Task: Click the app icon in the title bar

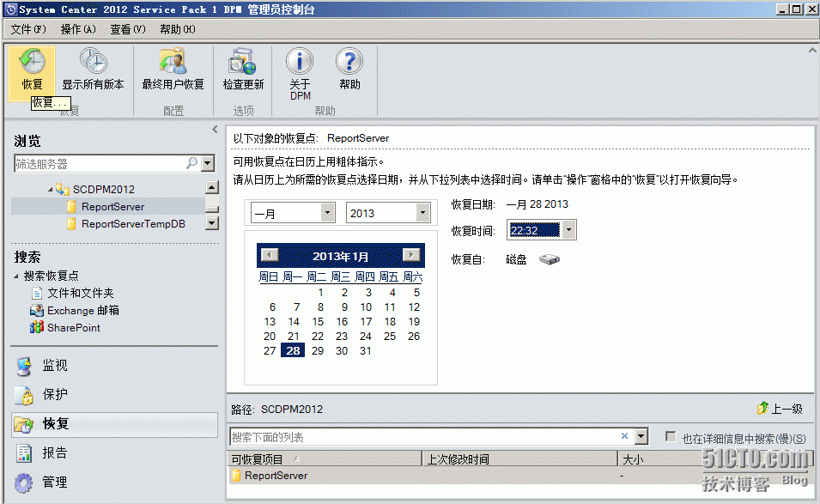Action: pyautogui.click(x=10, y=9)
